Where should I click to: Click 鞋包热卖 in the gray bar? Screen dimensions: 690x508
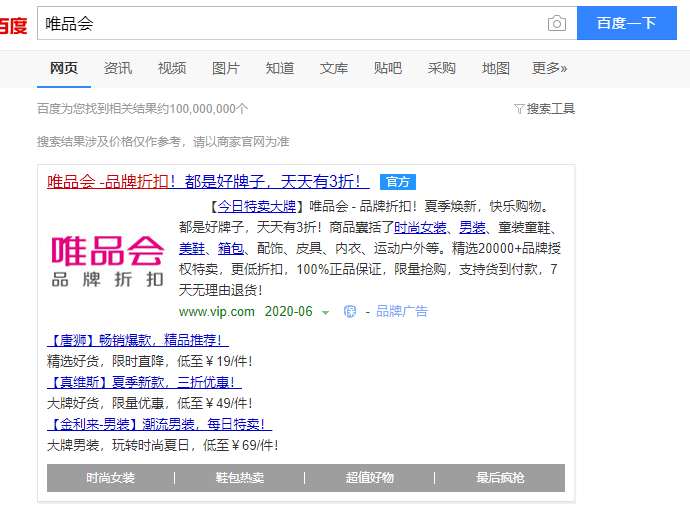click(x=240, y=478)
